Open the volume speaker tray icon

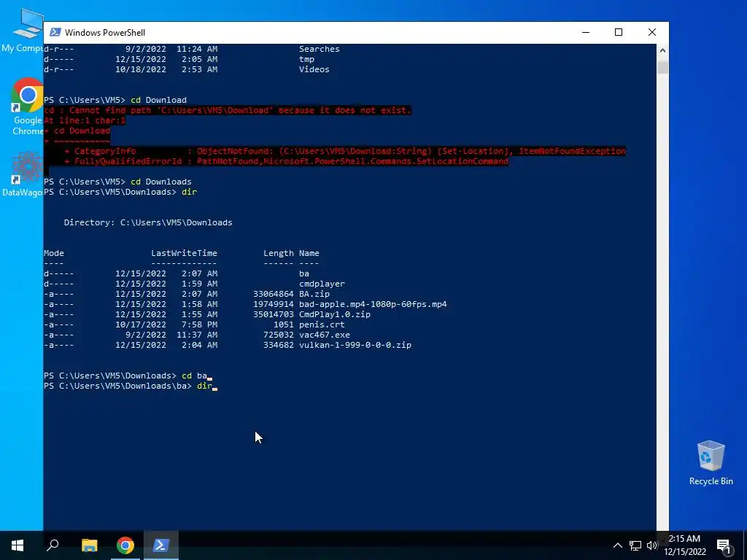coord(652,545)
